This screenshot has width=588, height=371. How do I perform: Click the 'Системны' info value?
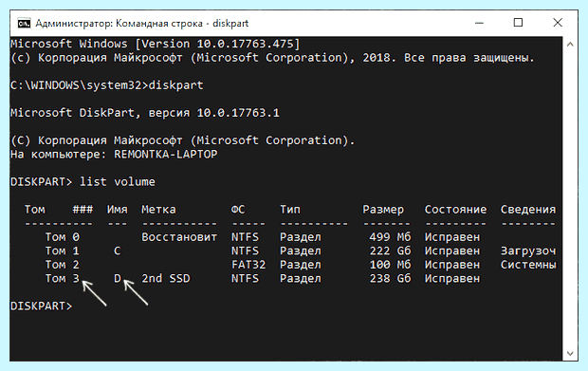tap(528, 265)
